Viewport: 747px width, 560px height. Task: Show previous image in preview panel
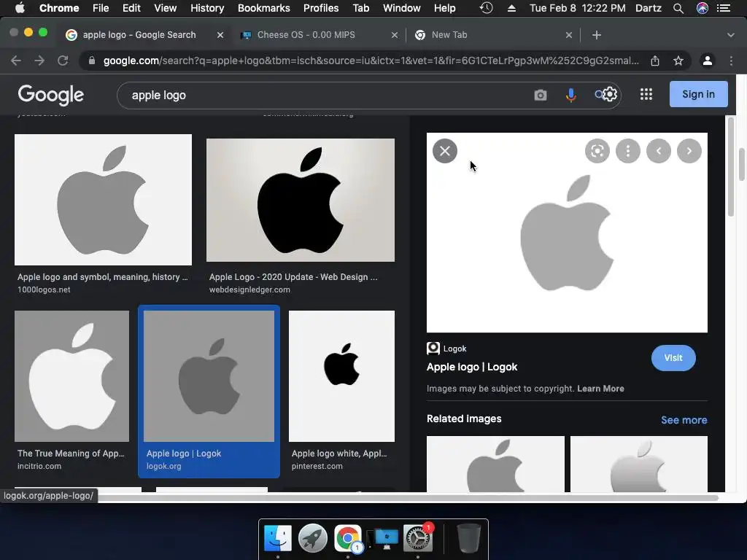[x=659, y=151]
